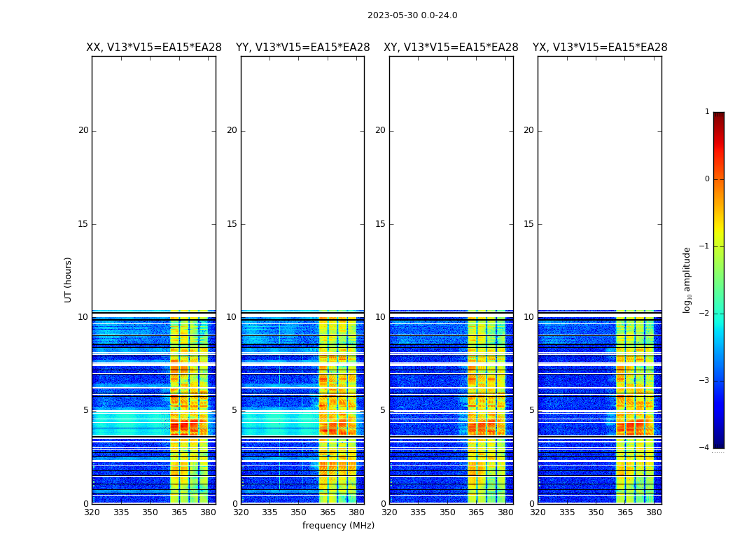Screen dimensions: 735x560
Task: Click the YX panel title text
Action: pyautogui.click(x=600, y=48)
